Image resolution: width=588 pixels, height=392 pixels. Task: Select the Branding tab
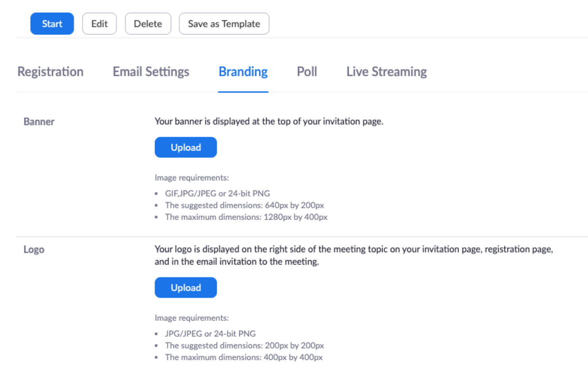tap(243, 72)
